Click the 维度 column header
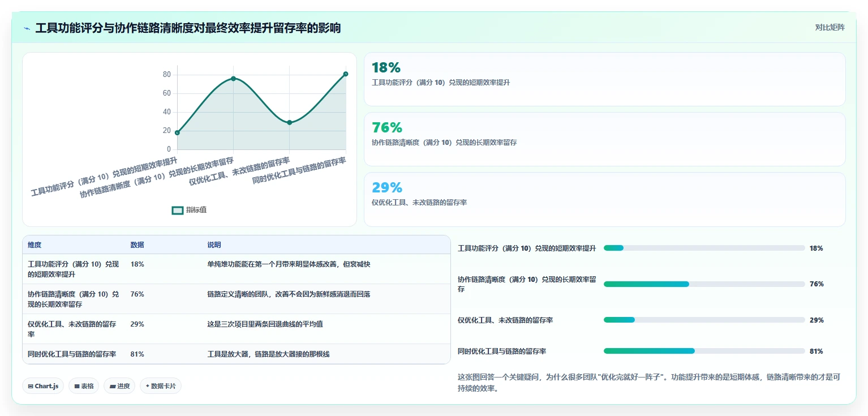Image resolution: width=868 pixels, height=416 pixels. pyautogui.click(x=35, y=245)
